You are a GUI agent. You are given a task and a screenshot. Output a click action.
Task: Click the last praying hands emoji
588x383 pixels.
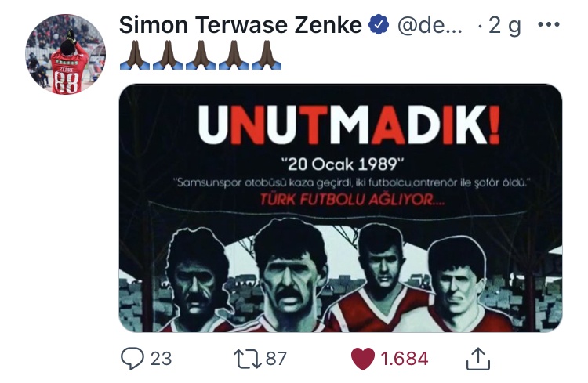pyautogui.click(x=267, y=55)
